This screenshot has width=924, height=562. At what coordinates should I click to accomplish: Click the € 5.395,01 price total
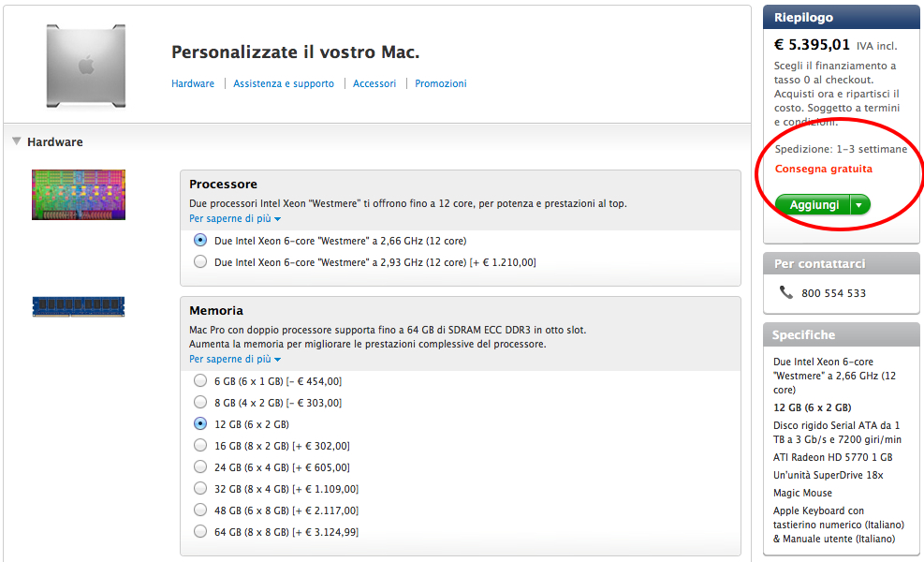(x=812, y=45)
